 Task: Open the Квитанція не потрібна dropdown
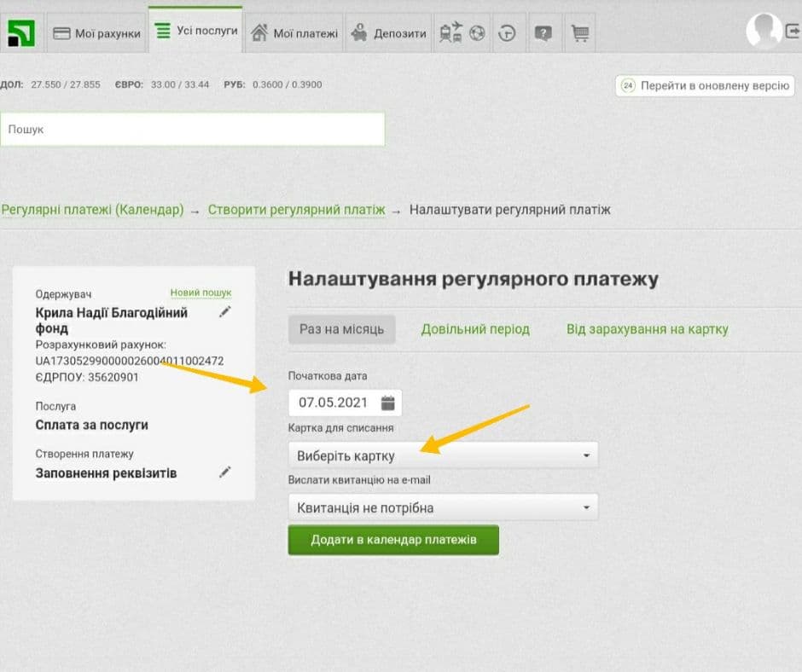point(443,507)
